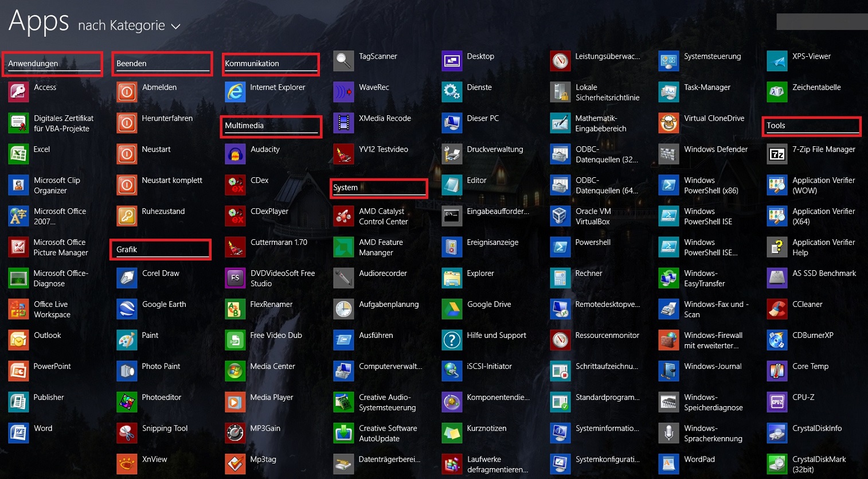Screen dimensions: 868x479
Task: Open the Word app icon
Action: point(18,433)
